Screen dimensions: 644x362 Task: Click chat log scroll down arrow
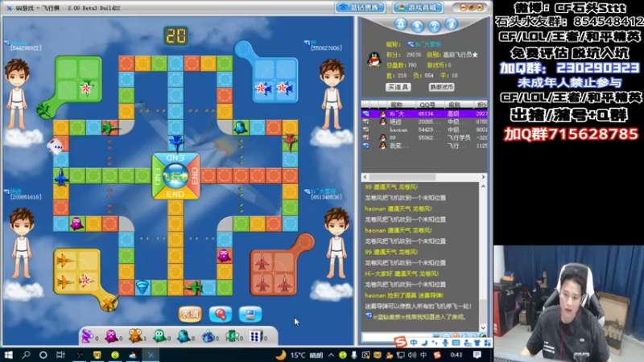pyautogui.click(x=483, y=327)
